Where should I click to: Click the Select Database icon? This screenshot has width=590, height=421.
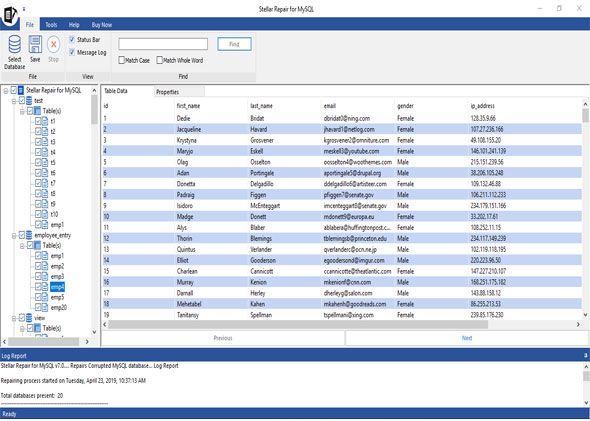15,44
